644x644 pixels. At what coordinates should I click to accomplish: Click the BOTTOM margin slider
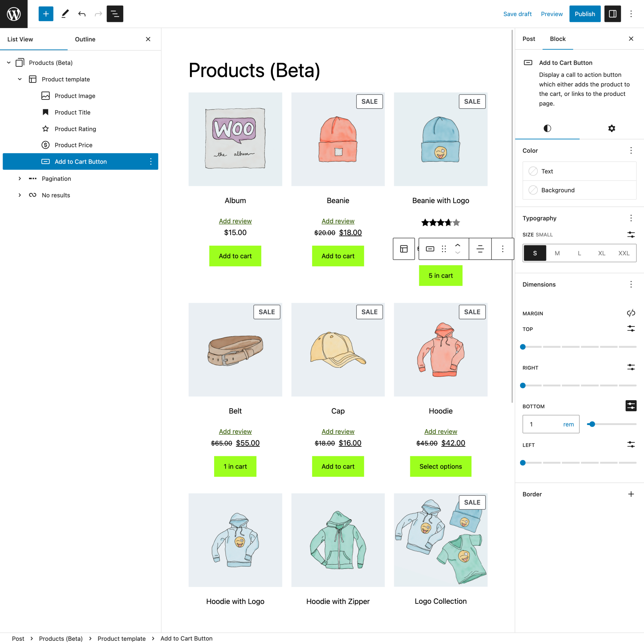[611, 424]
